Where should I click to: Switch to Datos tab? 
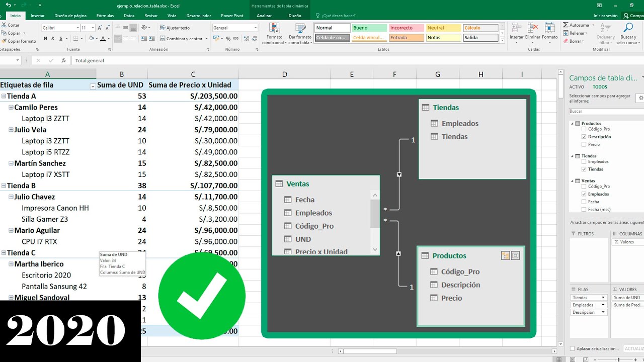[129, 16]
